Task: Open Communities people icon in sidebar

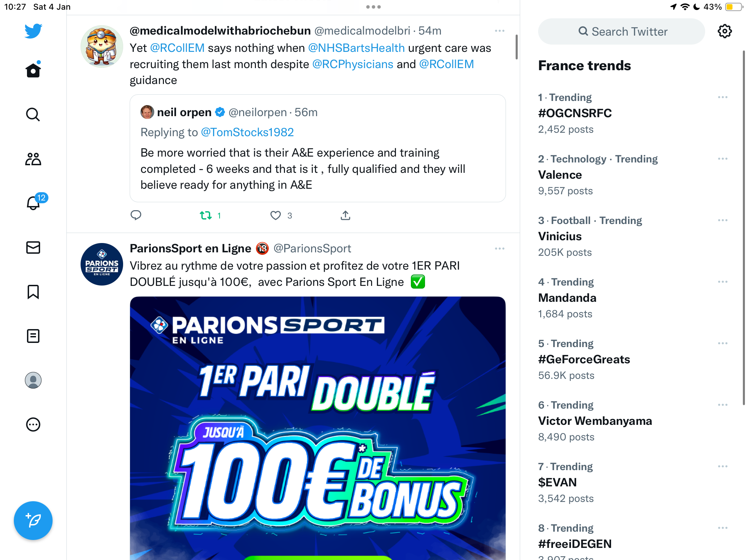Action: click(x=33, y=159)
